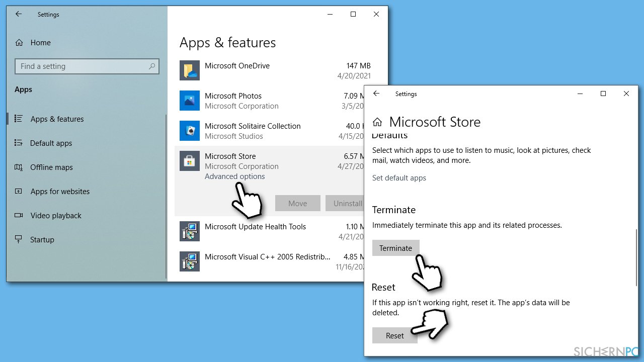Click the Microsoft Solitaire Collection app icon

pyautogui.click(x=190, y=131)
